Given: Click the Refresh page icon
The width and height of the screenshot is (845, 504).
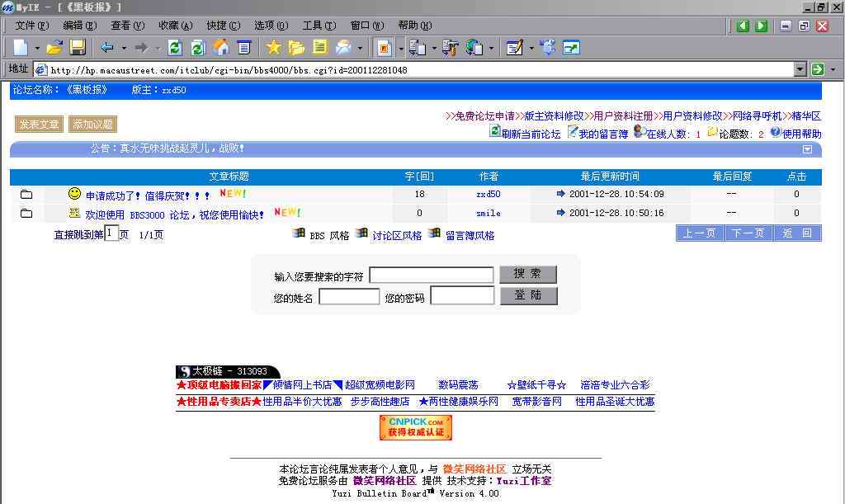Looking at the screenshot, I should coord(175,47).
